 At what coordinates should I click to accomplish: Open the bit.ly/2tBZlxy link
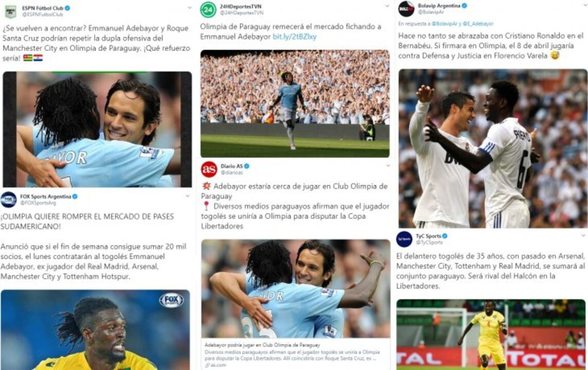(294, 36)
